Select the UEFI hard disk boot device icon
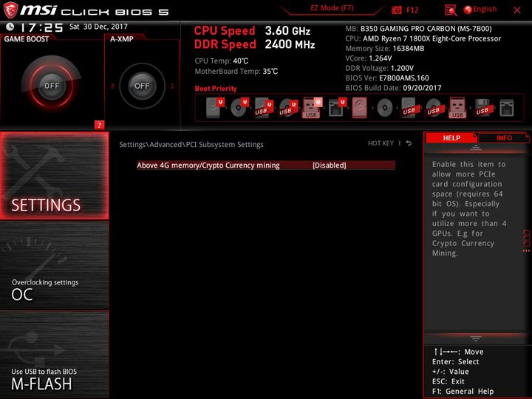This screenshot has height=399, width=532. (215, 108)
